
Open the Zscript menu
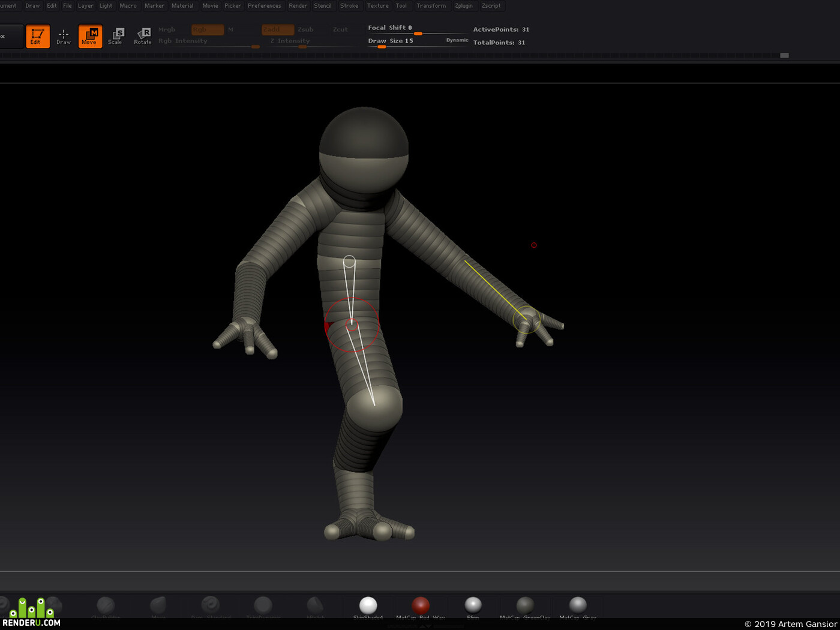[x=491, y=6]
